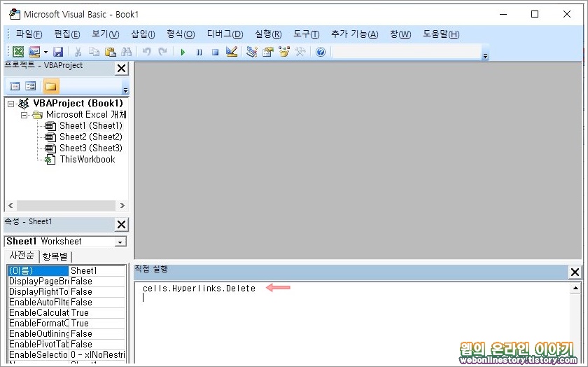
Task: Collapse the VBAProject (Book1) tree node
Action: [11, 104]
